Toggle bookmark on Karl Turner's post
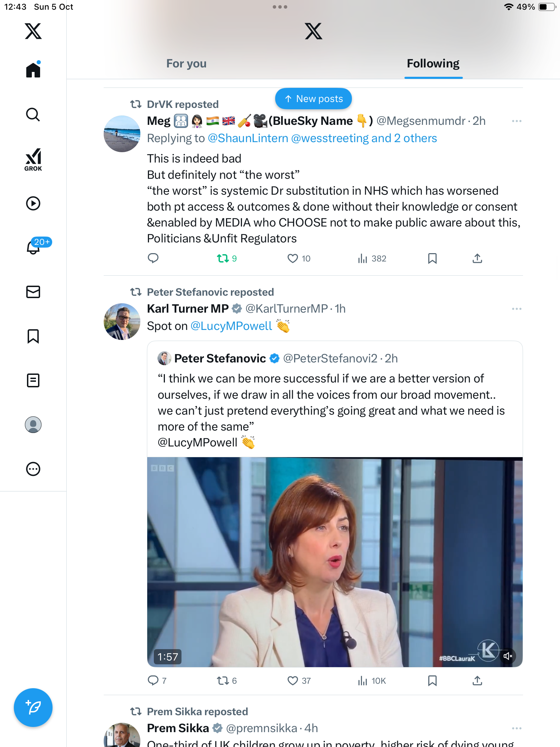Screen dimensions: 560x747 pyautogui.click(x=432, y=681)
